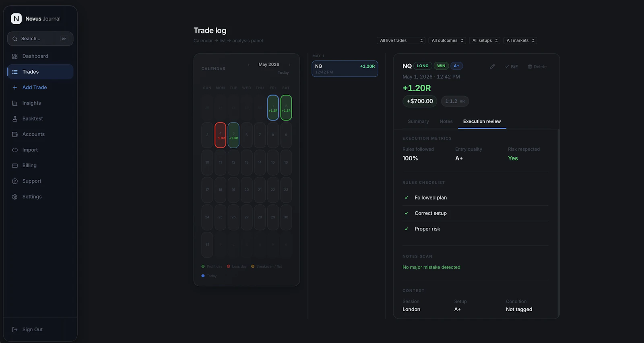This screenshot has width=644, height=343.
Task: Click the Breakeven / flat legend dot
Action: pyautogui.click(x=253, y=266)
